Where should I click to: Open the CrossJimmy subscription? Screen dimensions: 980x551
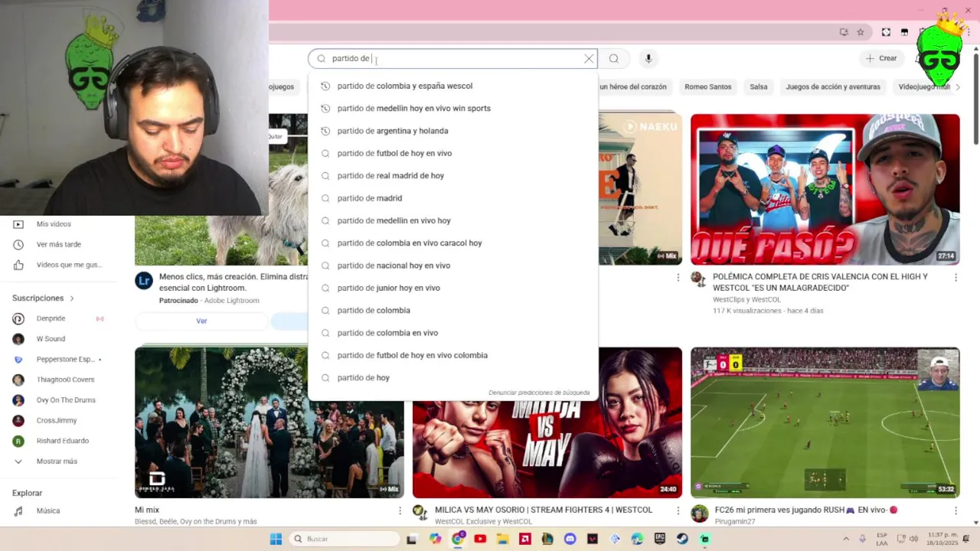(x=57, y=420)
